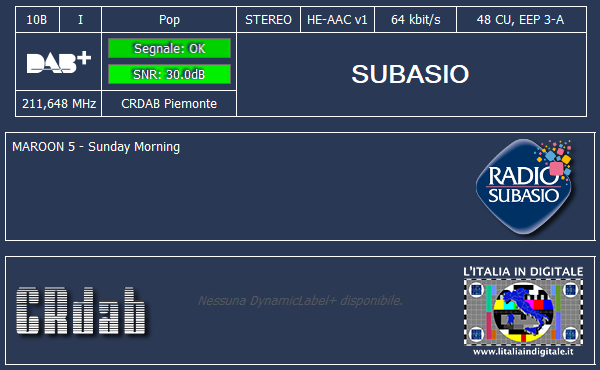Viewport: 600px width, 370px height.
Task: Click the 'Segnale: OK' green indicator
Action: [x=169, y=48]
